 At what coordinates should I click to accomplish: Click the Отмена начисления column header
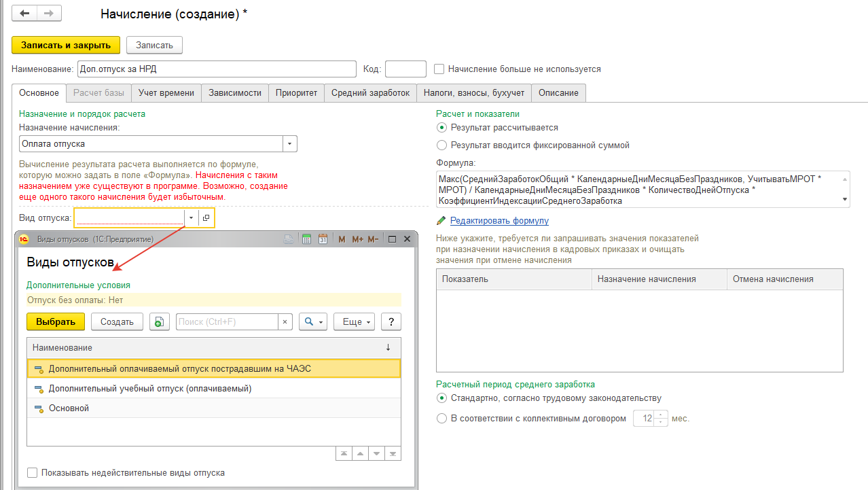(x=785, y=279)
